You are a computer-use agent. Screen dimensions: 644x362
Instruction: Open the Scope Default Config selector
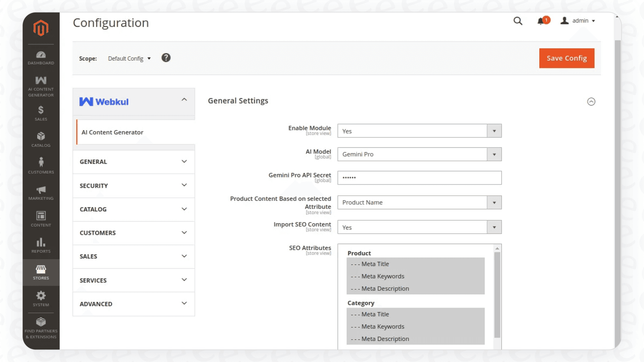(x=129, y=58)
